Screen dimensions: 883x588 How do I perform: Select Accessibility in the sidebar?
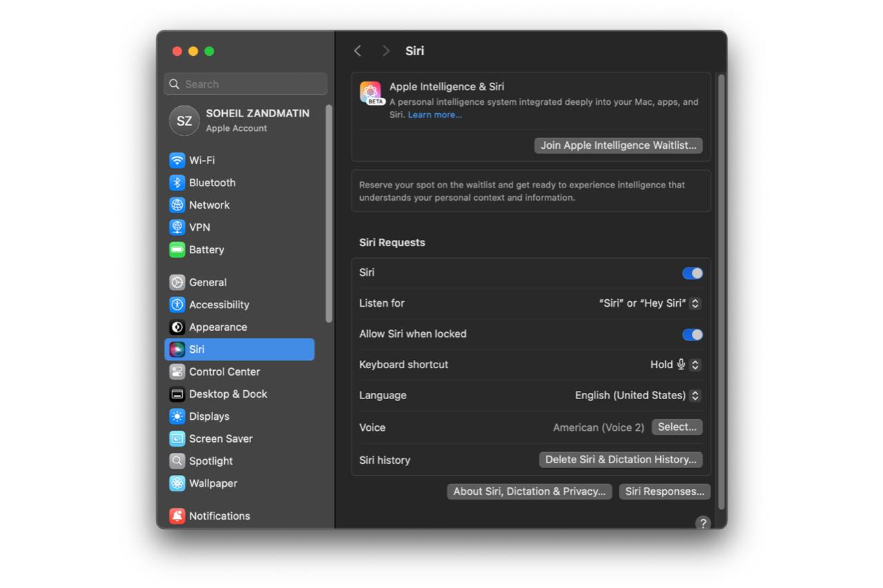(x=239, y=305)
